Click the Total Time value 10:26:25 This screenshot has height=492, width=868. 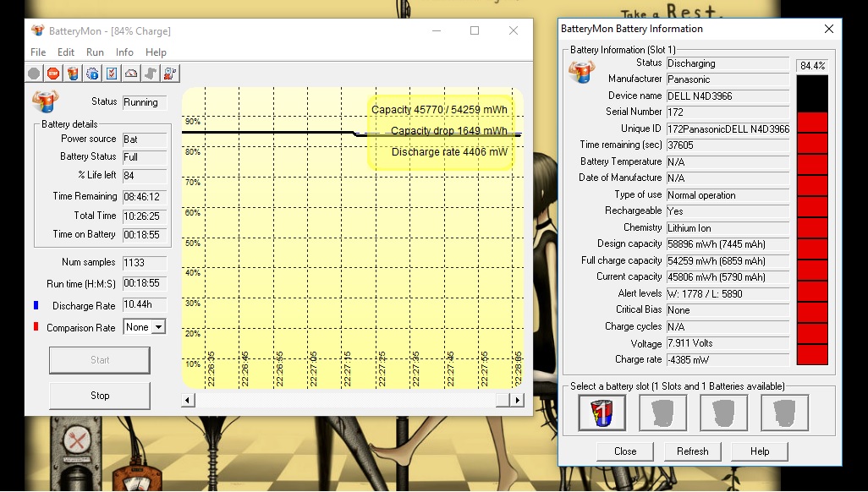pyautogui.click(x=145, y=216)
